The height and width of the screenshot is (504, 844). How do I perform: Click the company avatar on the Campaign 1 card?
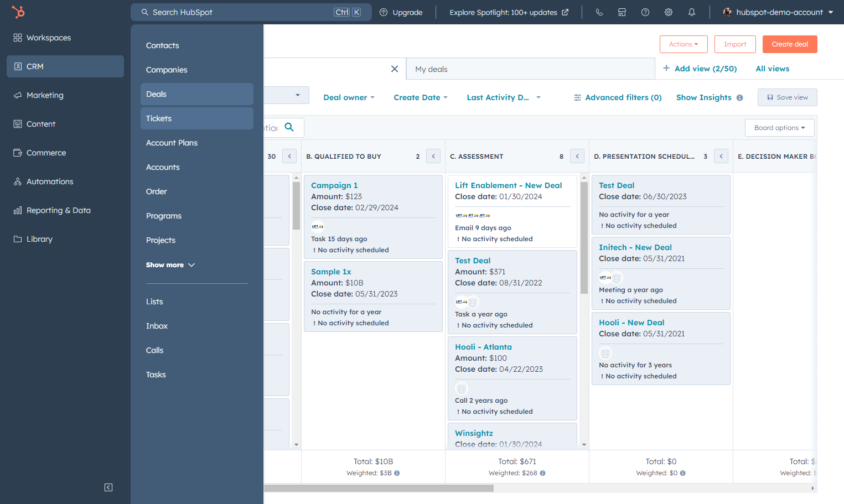point(318,226)
